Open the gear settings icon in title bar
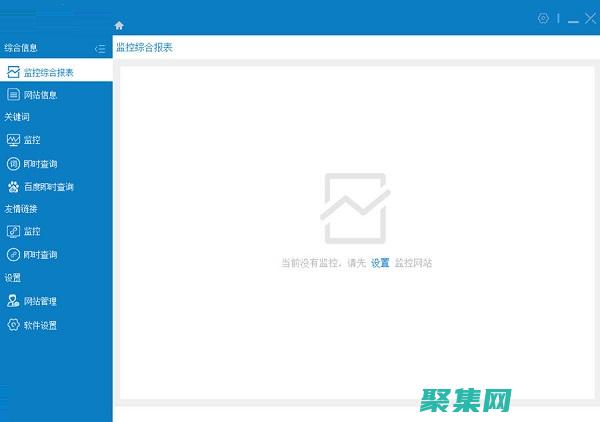The width and height of the screenshot is (600, 422). point(543,18)
